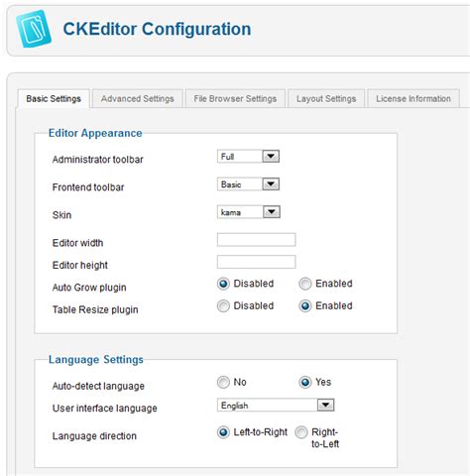This screenshot has width=470, height=476.
Task: Switch to the Advanced Settings tab
Action: pyautogui.click(x=138, y=99)
